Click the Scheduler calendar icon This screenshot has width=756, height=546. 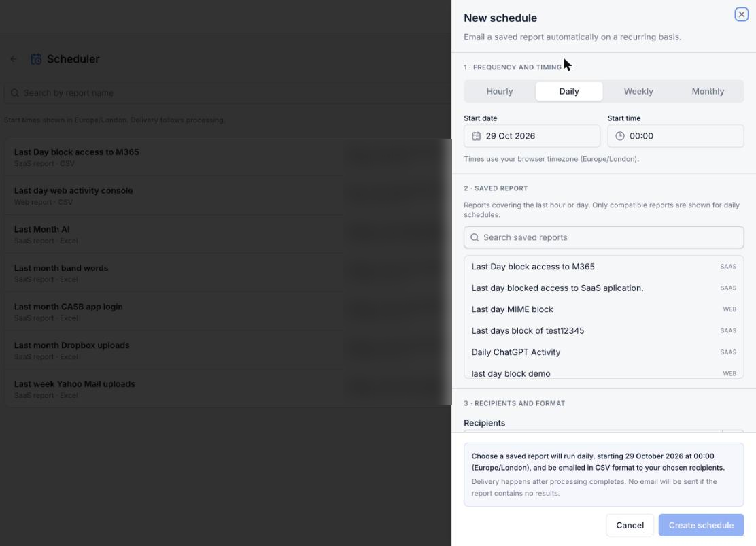[36, 59]
